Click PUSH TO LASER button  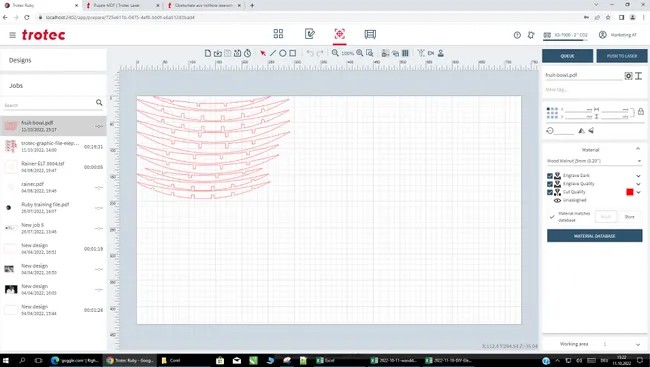(622, 56)
